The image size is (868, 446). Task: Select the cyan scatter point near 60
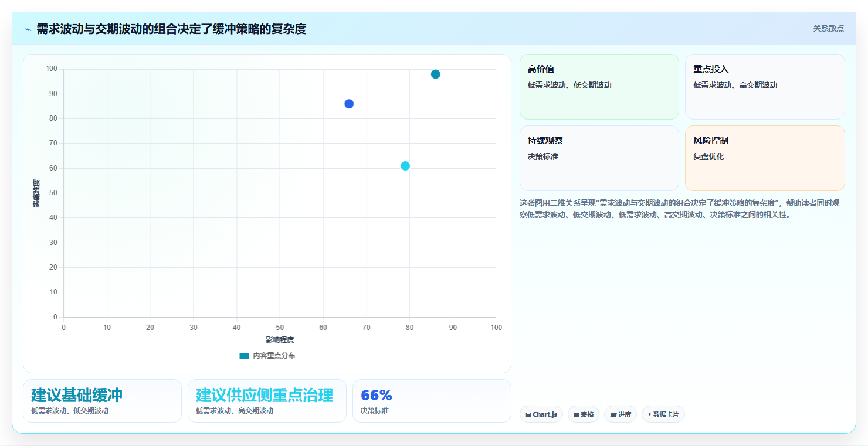click(405, 166)
